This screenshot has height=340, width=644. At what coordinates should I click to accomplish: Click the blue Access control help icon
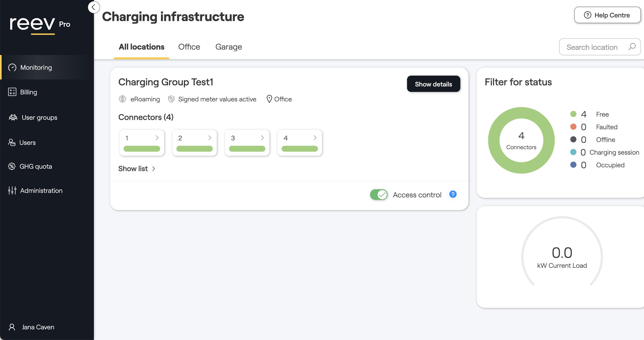click(453, 194)
